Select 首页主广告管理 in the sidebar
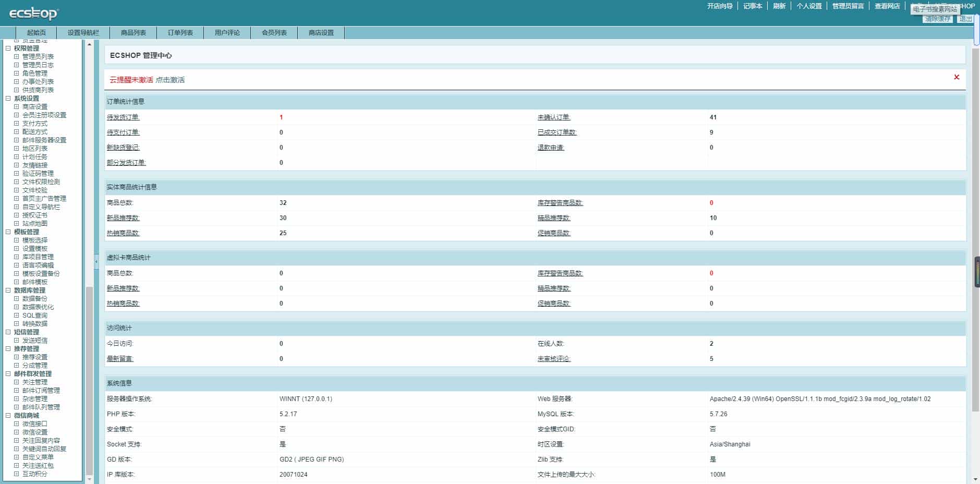The height and width of the screenshot is (484, 980). pyautogui.click(x=44, y=199)
